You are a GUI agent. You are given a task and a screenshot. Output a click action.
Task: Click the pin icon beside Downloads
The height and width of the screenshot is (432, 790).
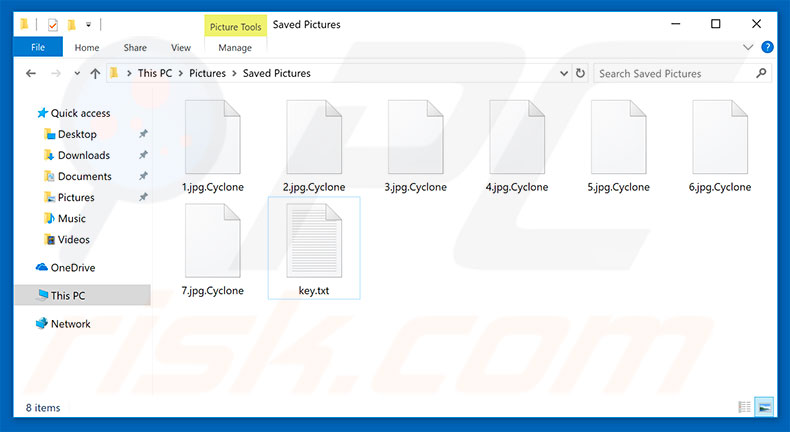143,155
